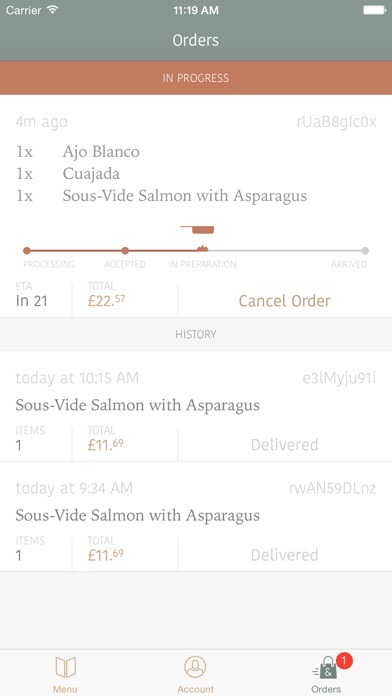Tap the Ajo Blanco order item
The height and width of the screenshot is (696, 392).
click(101, 152)
